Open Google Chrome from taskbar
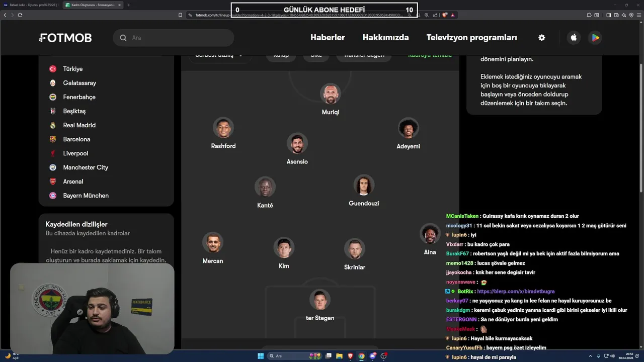Screen dimensions: 644x362 [361, 356]
